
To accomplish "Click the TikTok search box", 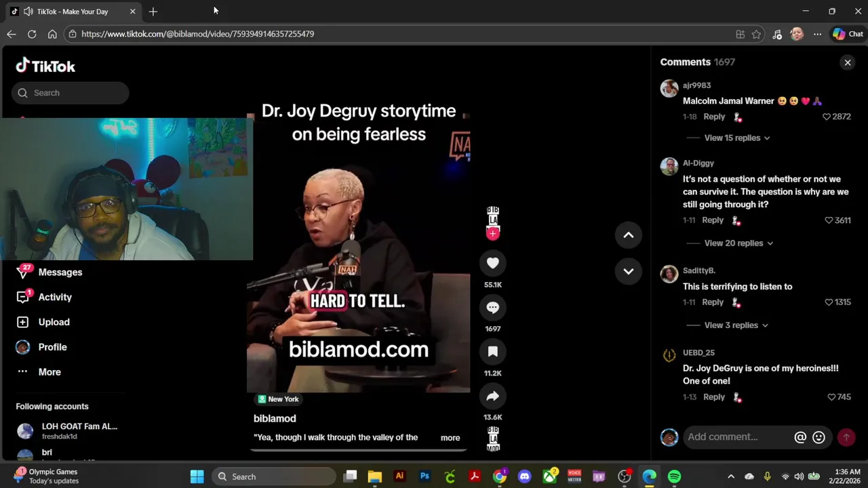I will (70, 93).
